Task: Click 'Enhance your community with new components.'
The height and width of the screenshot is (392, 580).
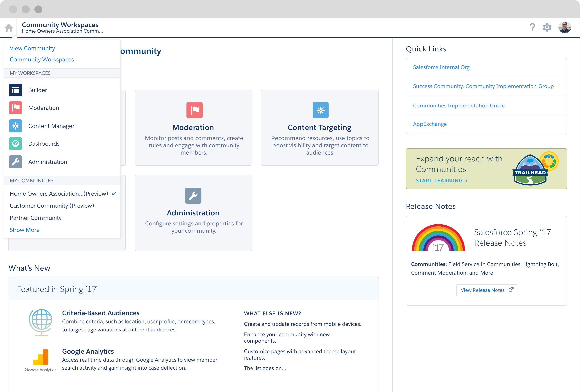Action: (287, 338)
